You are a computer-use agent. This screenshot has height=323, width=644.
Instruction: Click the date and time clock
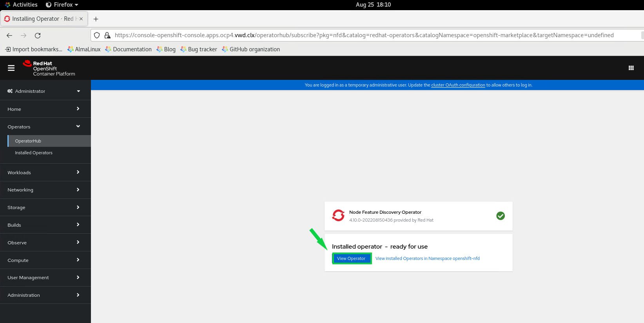point(373,5)
